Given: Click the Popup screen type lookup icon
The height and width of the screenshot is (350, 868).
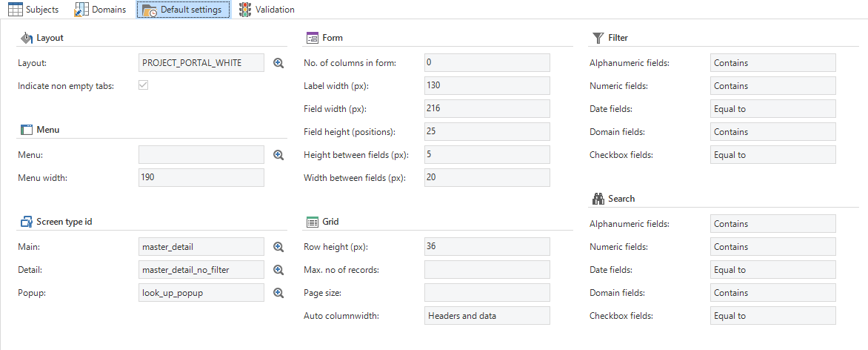Looking at the screenshot, I should [278, 293].
